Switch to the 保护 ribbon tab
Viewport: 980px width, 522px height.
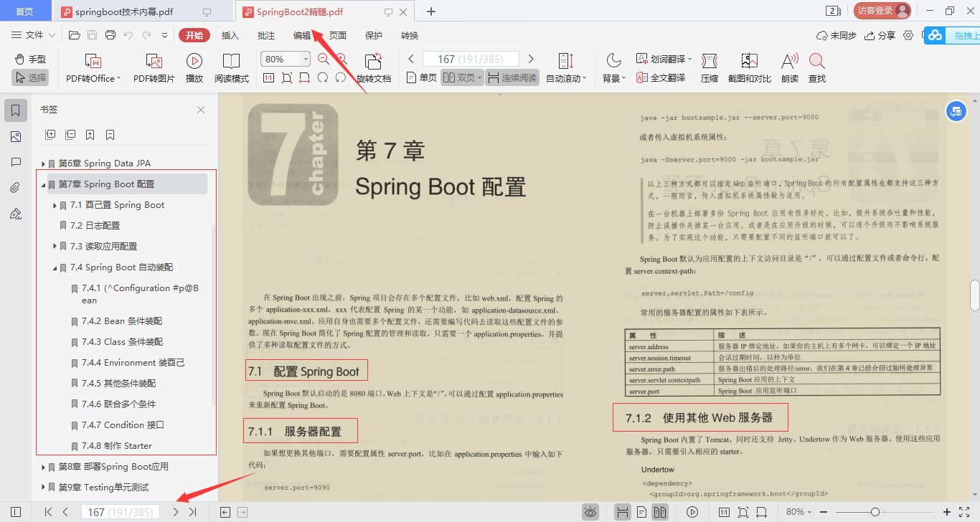click(x=374, y=35)
